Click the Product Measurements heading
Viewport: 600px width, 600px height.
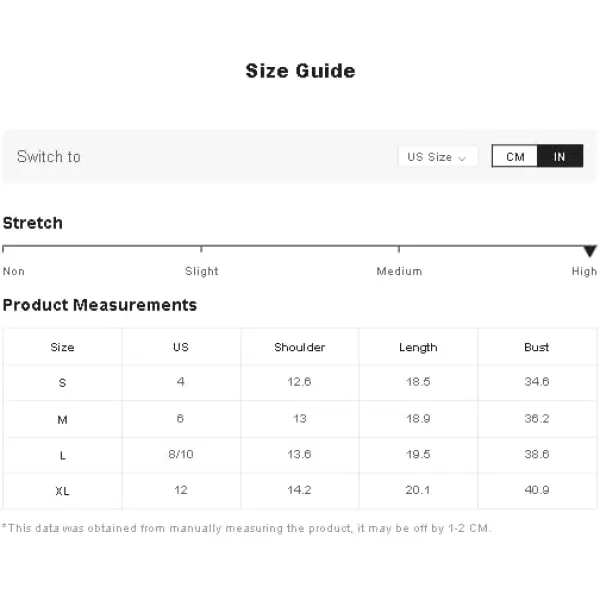[x=99, y=305]
